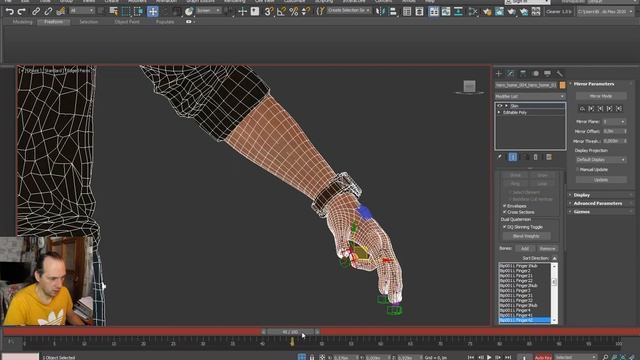Open the Hierarchy command panel tab
640x360 pixels.
pyautogui.click(x=523, y=73)
